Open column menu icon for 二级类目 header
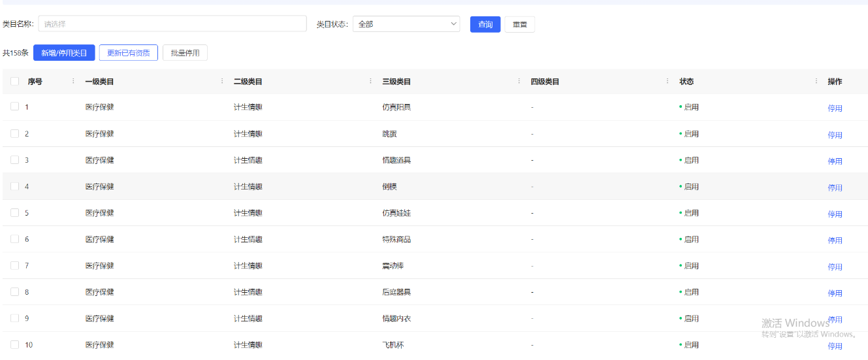Image resolution: width=868 pixels, height=360 pixels. click(370, 82)
